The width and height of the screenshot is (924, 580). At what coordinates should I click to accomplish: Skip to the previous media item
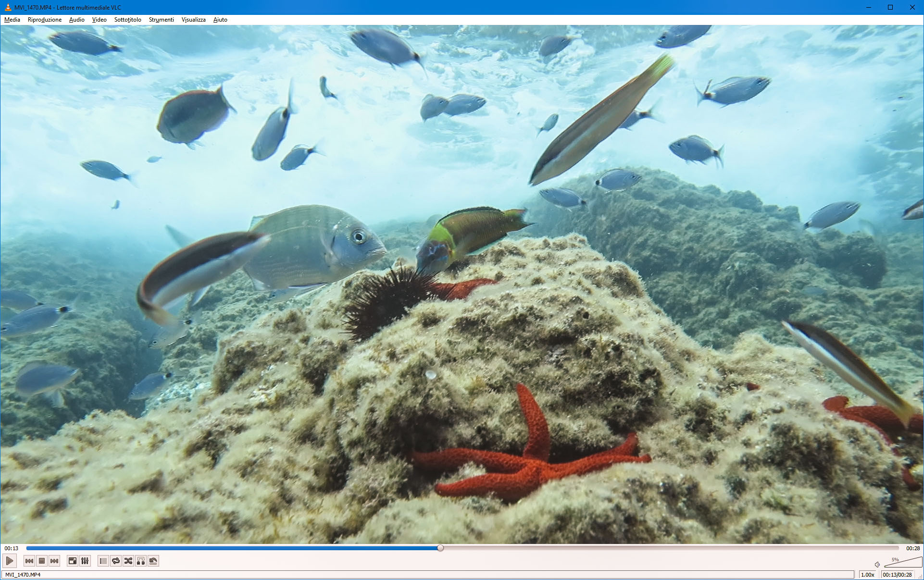(x=29, y=561)
